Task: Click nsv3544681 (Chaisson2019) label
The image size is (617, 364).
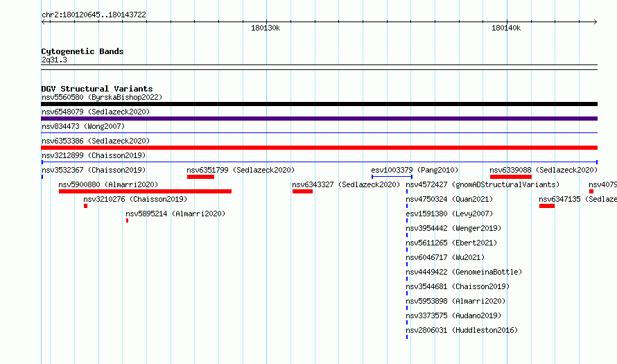Action: 458,286
